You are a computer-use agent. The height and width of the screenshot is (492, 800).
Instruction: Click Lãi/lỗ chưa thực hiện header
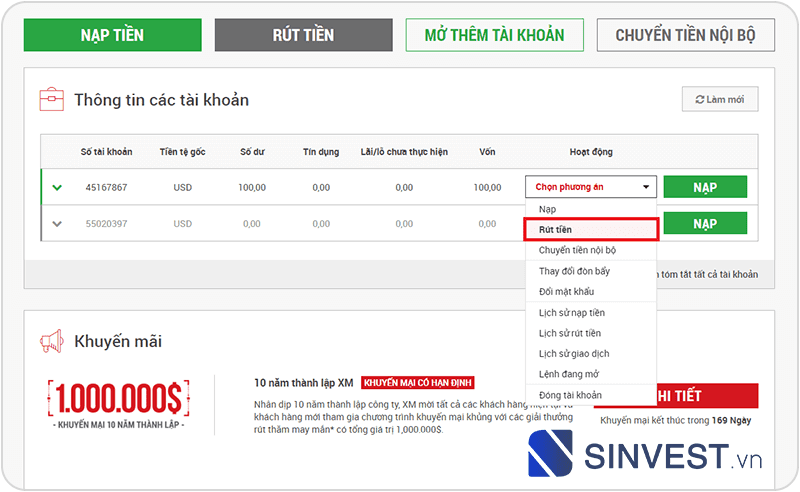404,152
